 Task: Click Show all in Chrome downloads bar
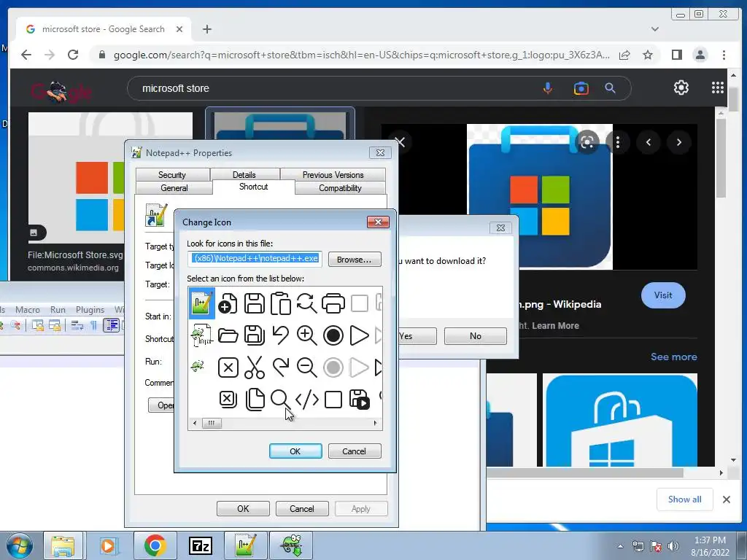point(684,499)
